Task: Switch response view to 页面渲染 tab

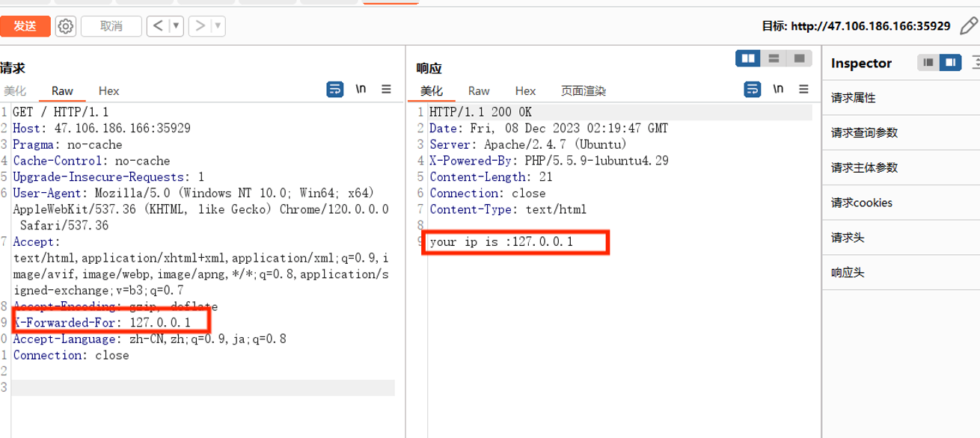Action: [x=584, y=90]
